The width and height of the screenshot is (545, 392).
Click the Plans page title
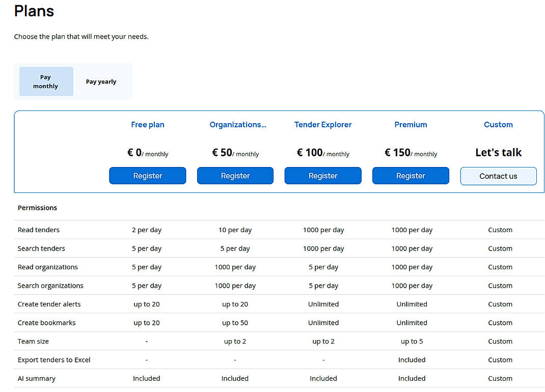tap(34, 11)
